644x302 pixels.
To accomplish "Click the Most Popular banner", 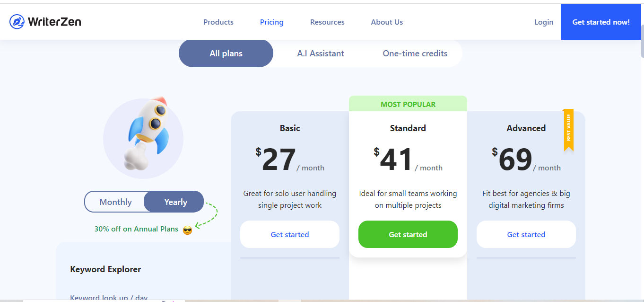I will (408, 104).
